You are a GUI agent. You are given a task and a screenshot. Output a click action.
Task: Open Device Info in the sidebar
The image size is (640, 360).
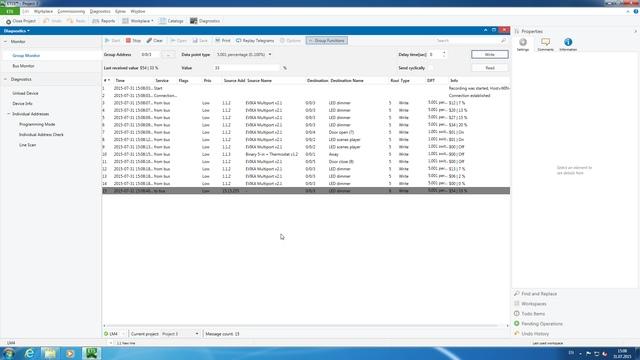coord(22,104)
